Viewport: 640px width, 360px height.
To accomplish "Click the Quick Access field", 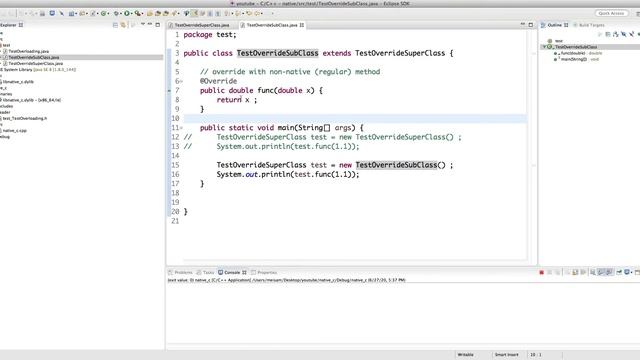I will pyautogui.click(x=611, y=13).
